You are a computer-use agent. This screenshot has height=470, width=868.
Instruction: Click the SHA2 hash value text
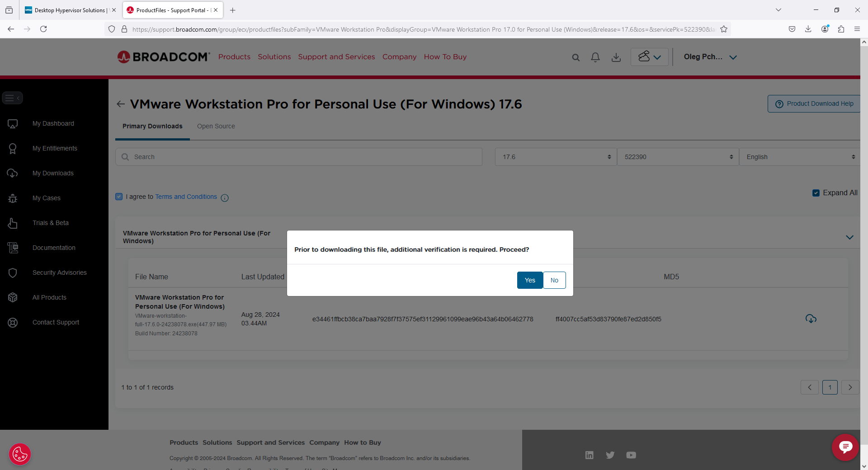(x=423, y=319)
